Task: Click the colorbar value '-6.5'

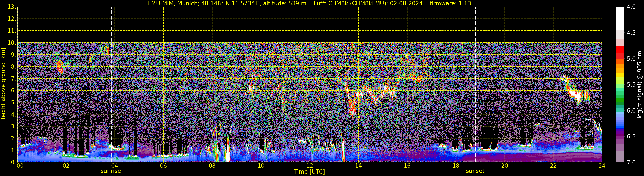Action: 630,137
